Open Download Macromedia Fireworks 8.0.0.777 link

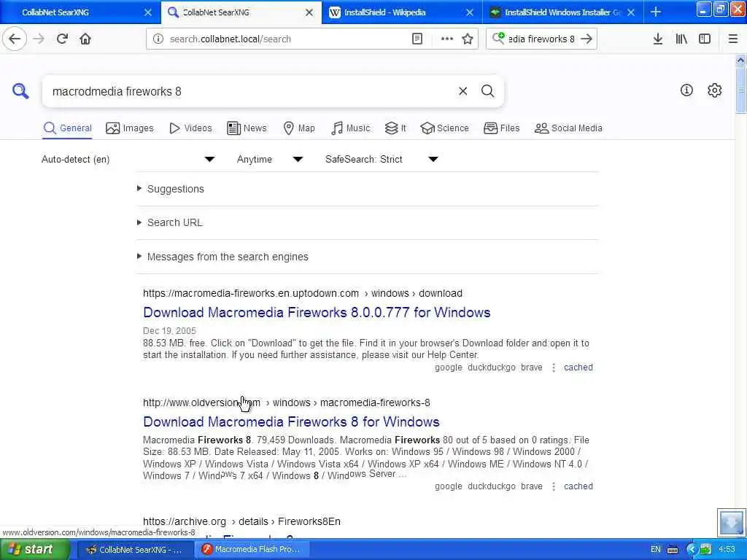point(317,312)
